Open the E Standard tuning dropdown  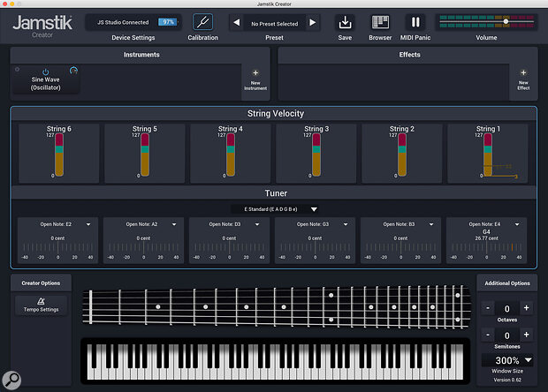pos(275,209)
